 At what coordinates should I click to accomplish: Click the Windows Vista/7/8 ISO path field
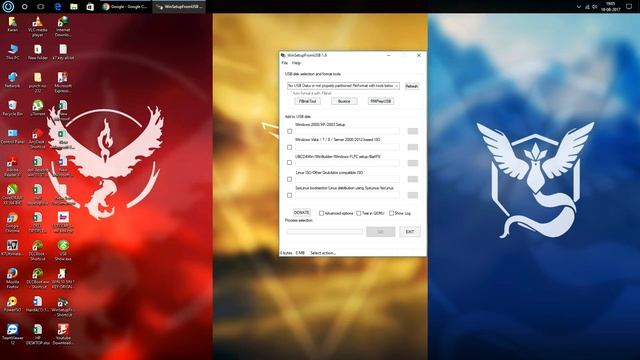[x=347, y=147]
